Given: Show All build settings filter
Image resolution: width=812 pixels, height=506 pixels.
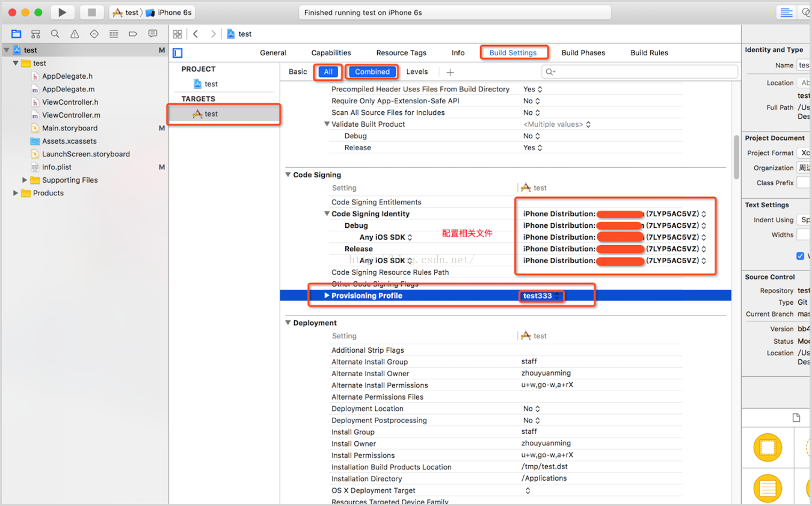Looking at the screenshot, I should (328, 72).
